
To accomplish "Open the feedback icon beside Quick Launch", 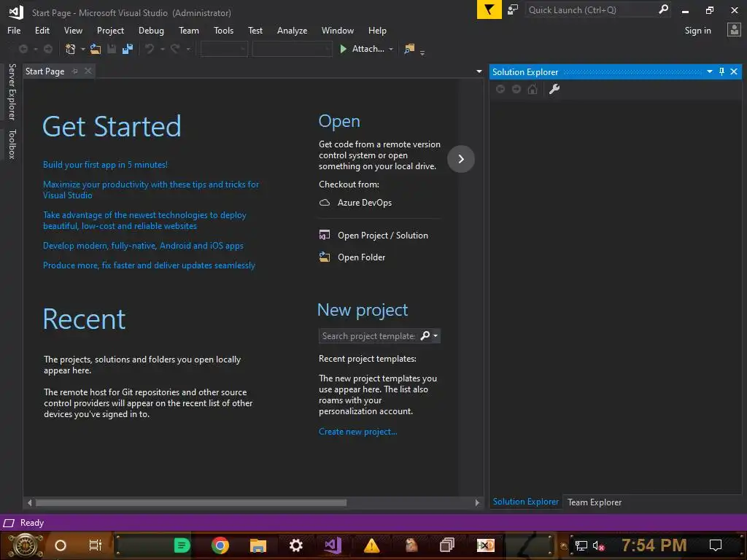I will [513, 10].
